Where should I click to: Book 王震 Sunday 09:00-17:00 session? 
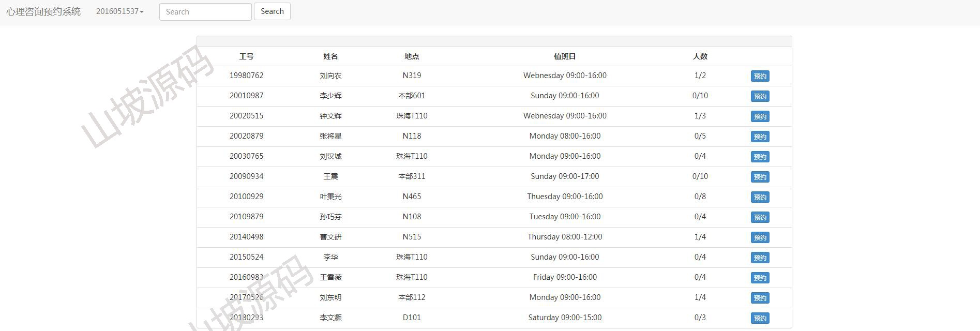point(760,177)
